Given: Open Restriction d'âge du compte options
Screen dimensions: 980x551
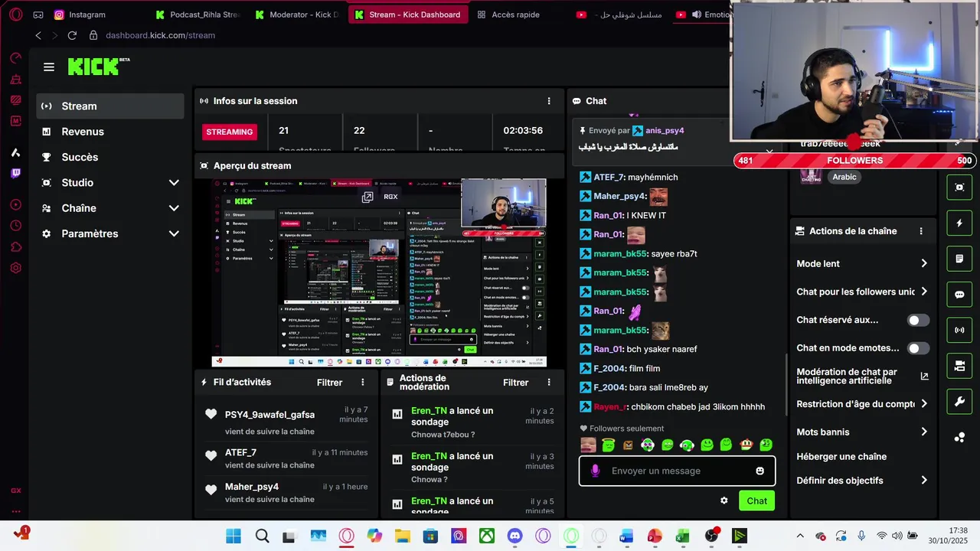Looking at the screenshot, I should click(862, 404).
